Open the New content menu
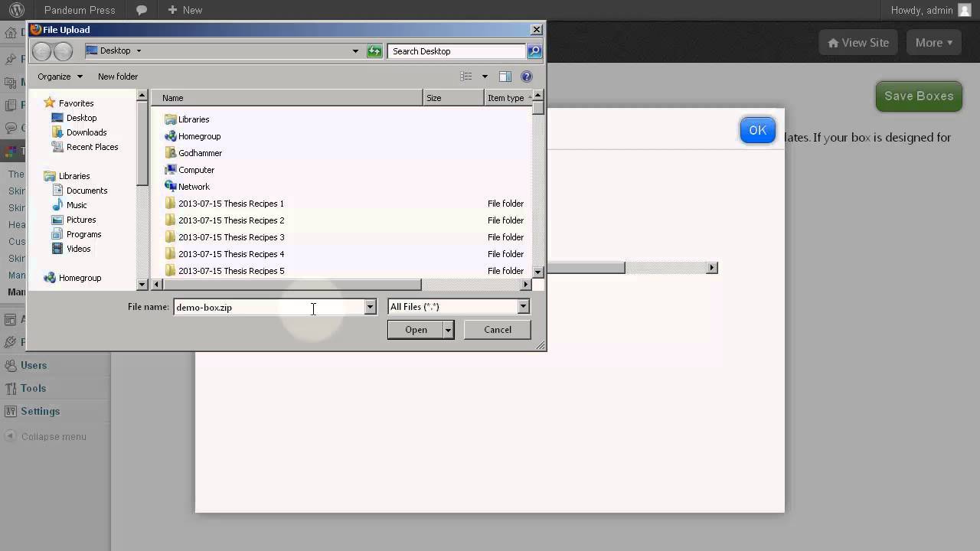The width and height of the screenshot is (980, 551). [185, 10]
